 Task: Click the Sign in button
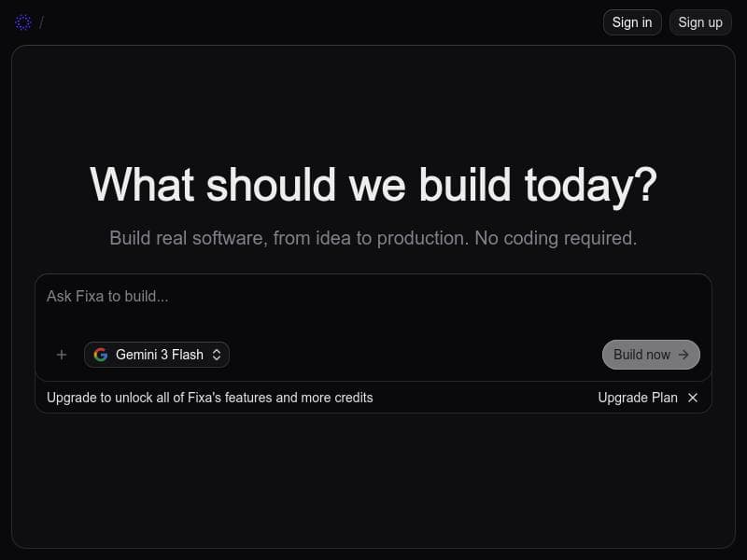tap(632, 22)
